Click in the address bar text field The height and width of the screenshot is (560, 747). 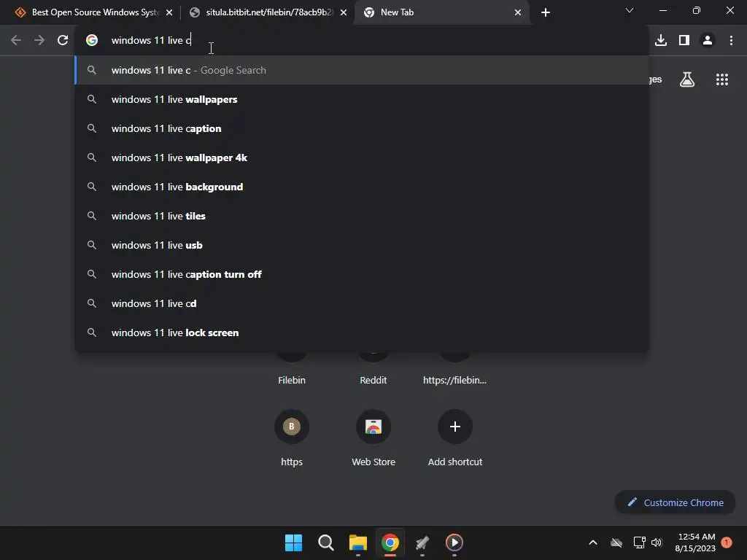[x=362, y=40]
